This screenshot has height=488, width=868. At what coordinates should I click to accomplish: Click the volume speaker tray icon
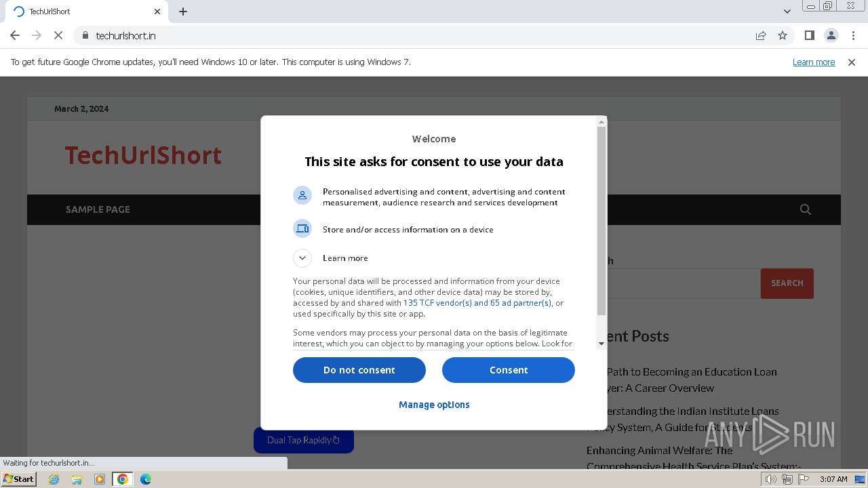coord(771,479)
